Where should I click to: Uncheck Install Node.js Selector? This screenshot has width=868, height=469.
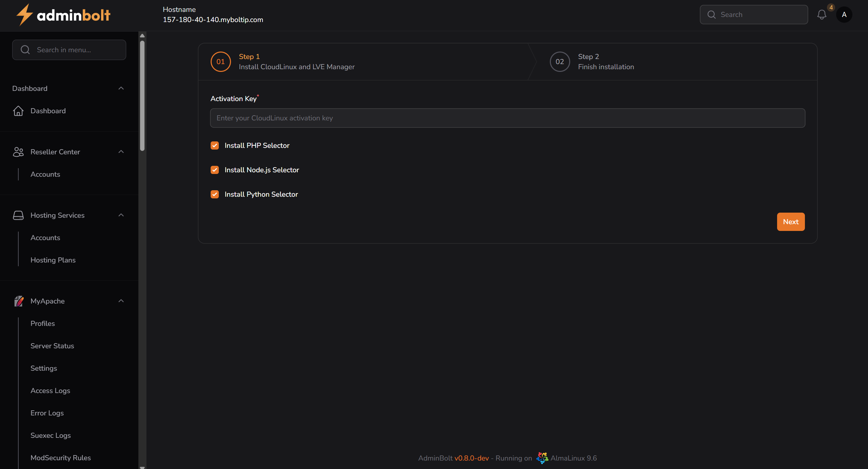tap(215, 170)
